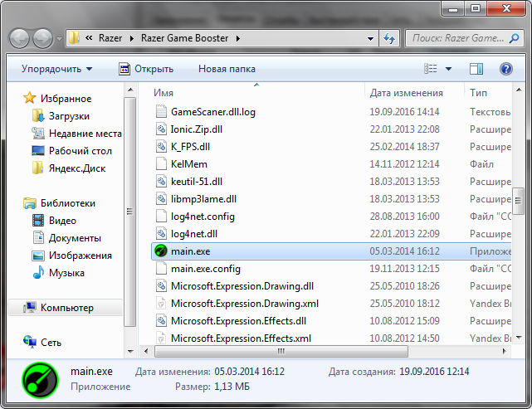Expand breadcrumb arrow after Razer Game Booster
This screenshot has width=532, height=409.
click(238, 39)
